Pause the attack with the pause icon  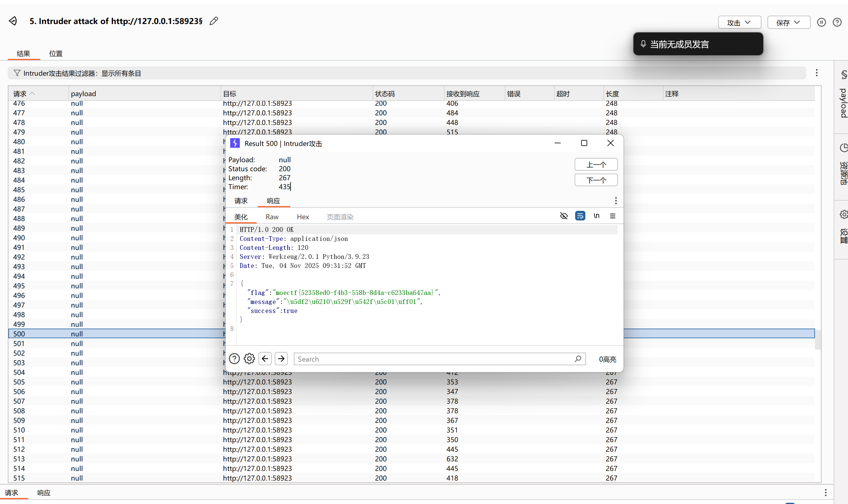(821, 23)
